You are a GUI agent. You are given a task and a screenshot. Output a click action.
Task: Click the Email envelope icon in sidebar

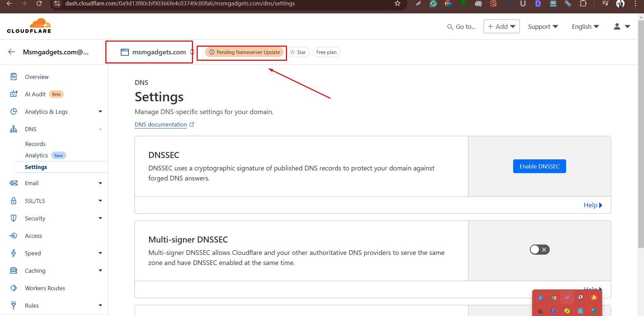(x=13, y=183)
